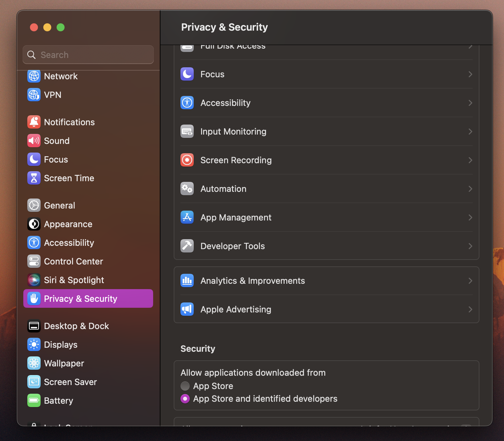Expand the Focus privacy row chevron
Viewport: 504px width, 441px height.
coord(470,74)
